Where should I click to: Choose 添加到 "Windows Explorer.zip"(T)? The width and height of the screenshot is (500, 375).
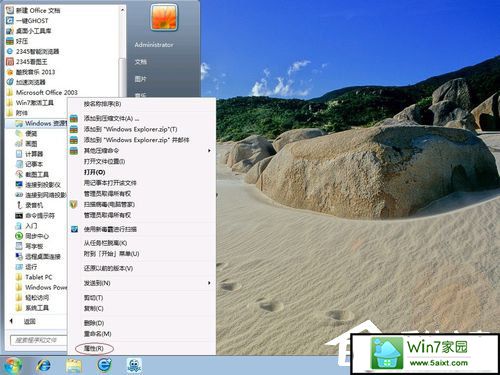click(130, 129)
